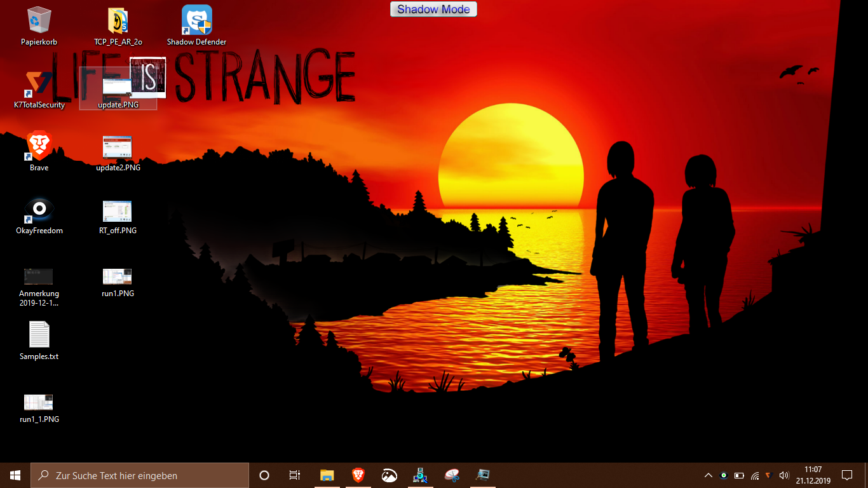Click the TCP_PE_AR_2o desktop folder icon
Image resolution: width=868 pixels, height=488 pixels.
coord(118,21)
